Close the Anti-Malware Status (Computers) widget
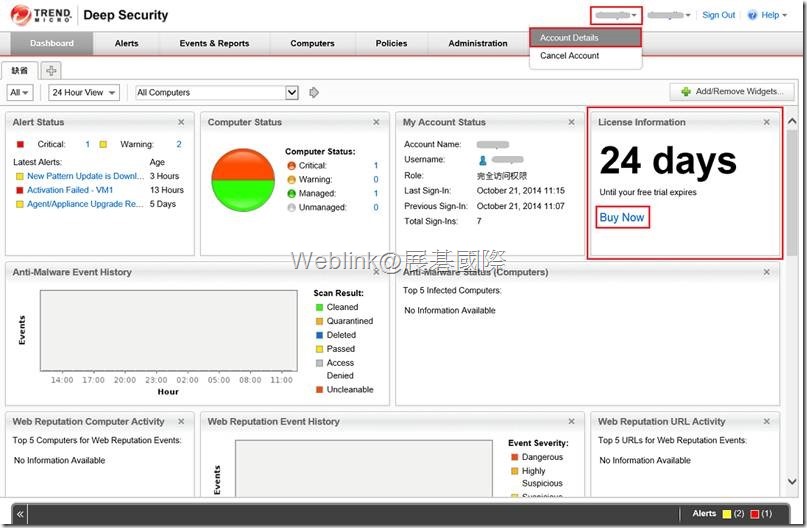807x528 pixels. pos(767,272)
